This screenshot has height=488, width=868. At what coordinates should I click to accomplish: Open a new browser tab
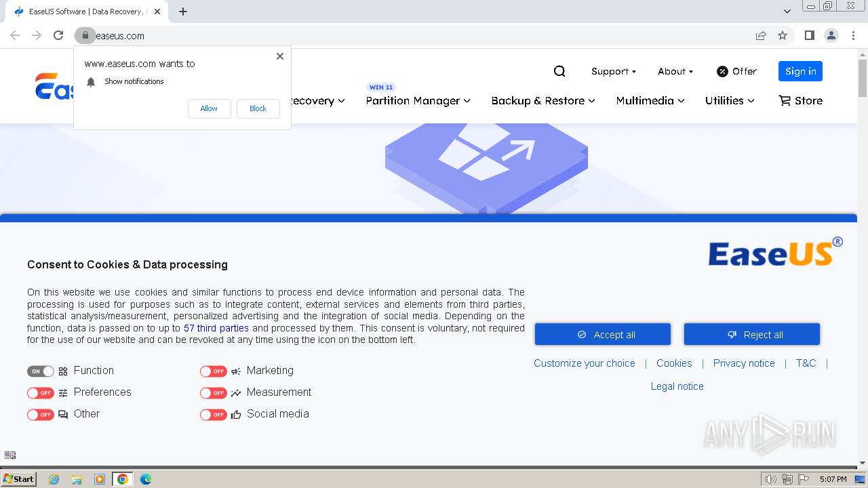point(183,12)
